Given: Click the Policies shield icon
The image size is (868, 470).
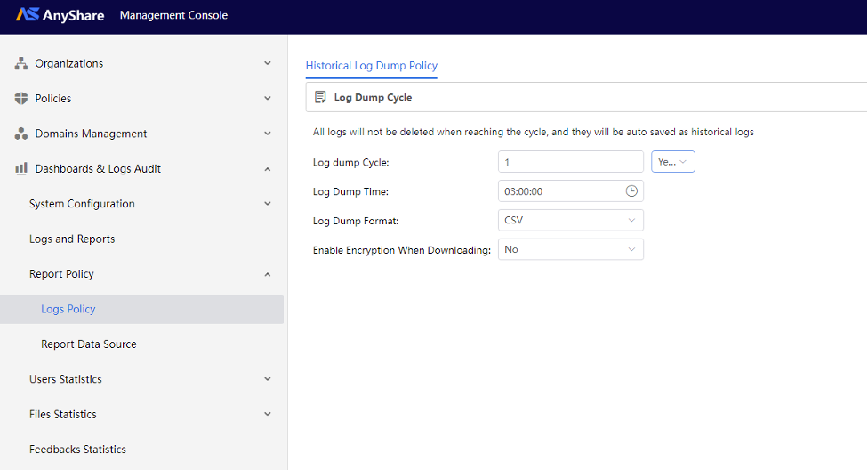Looking at the screenshot, I should coord(21,98).
